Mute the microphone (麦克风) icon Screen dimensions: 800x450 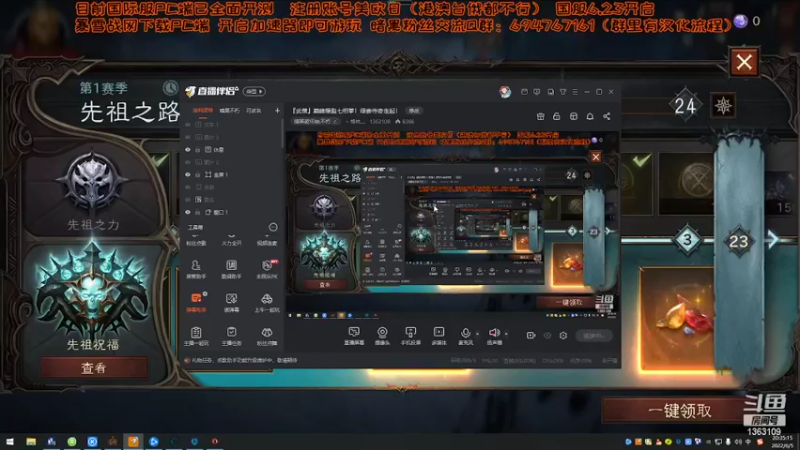(465, 333)
